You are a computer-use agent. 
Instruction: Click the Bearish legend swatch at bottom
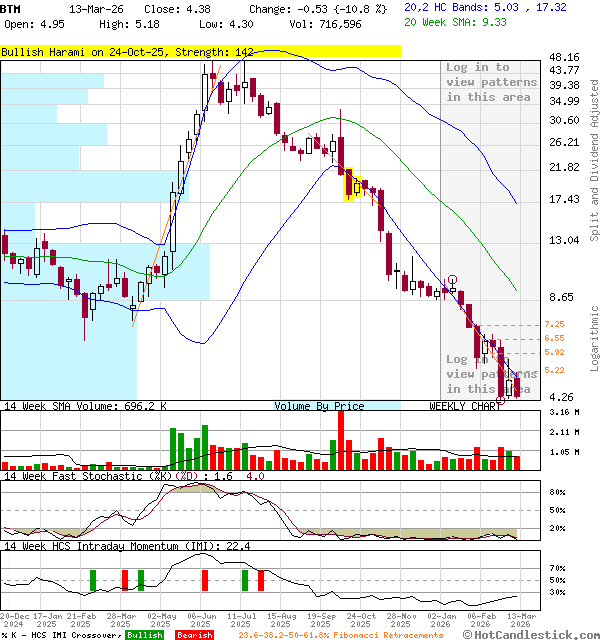click(x=192, y=635)
